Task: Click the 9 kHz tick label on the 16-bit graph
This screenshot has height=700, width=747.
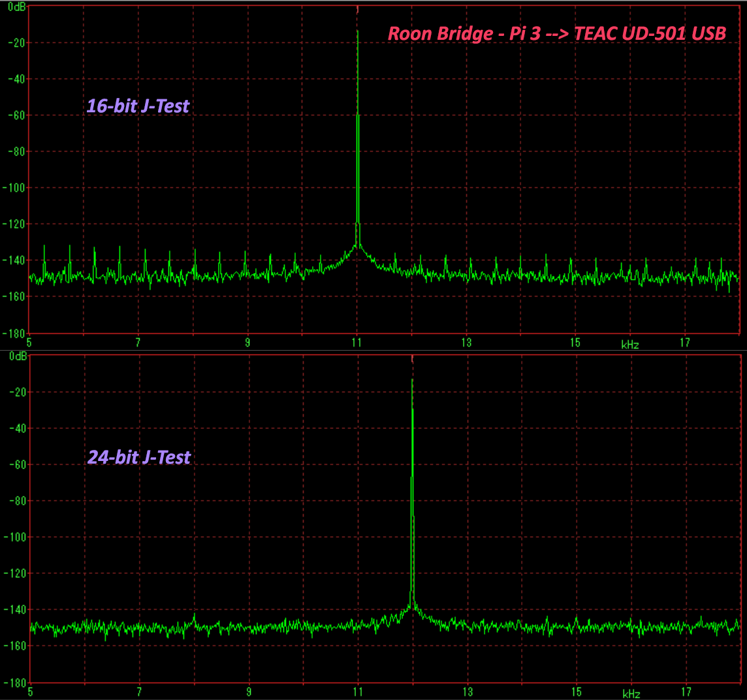Action: [247, 343]
